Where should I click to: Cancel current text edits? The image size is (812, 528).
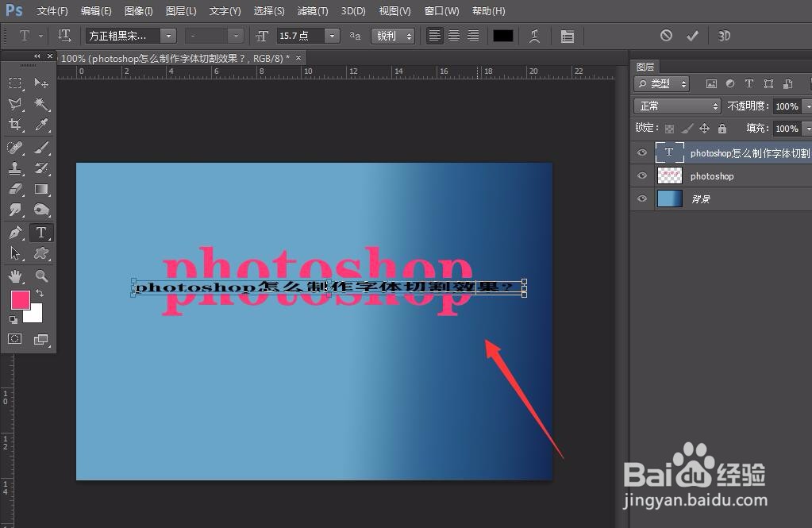[x=666, y=35]
